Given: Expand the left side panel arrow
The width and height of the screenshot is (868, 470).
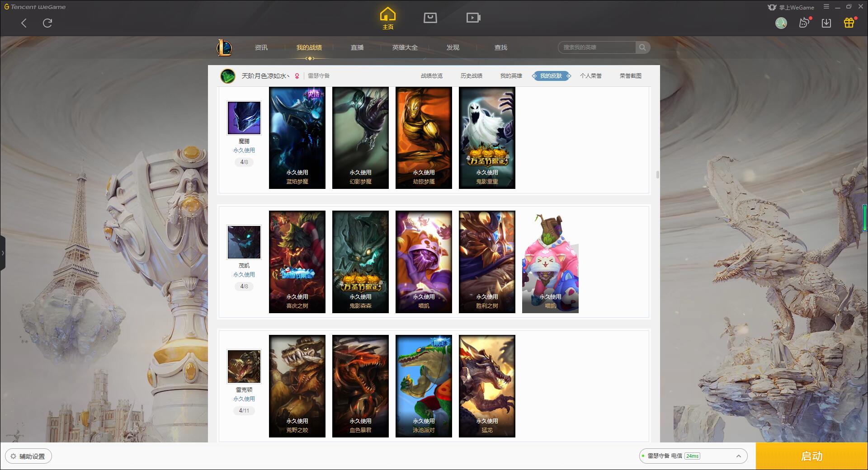Looking at the screenshot, I should point(3,253).
